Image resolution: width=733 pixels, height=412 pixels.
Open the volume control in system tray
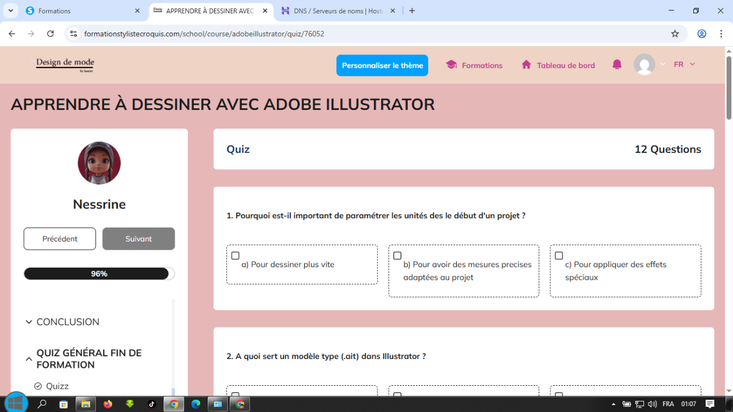(652, 404)
